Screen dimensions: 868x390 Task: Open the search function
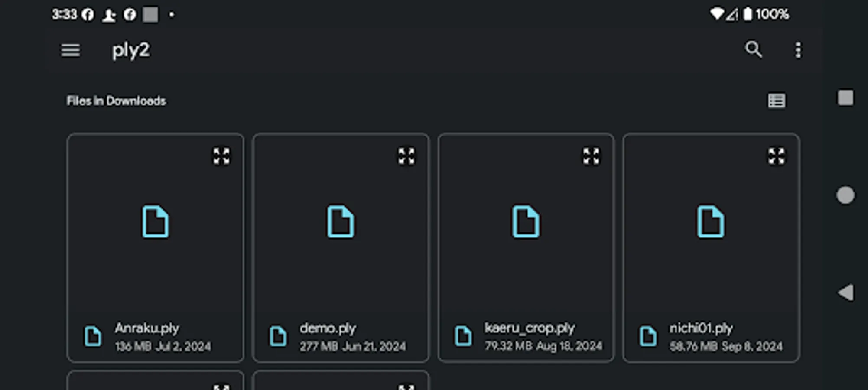coord(754,50)
